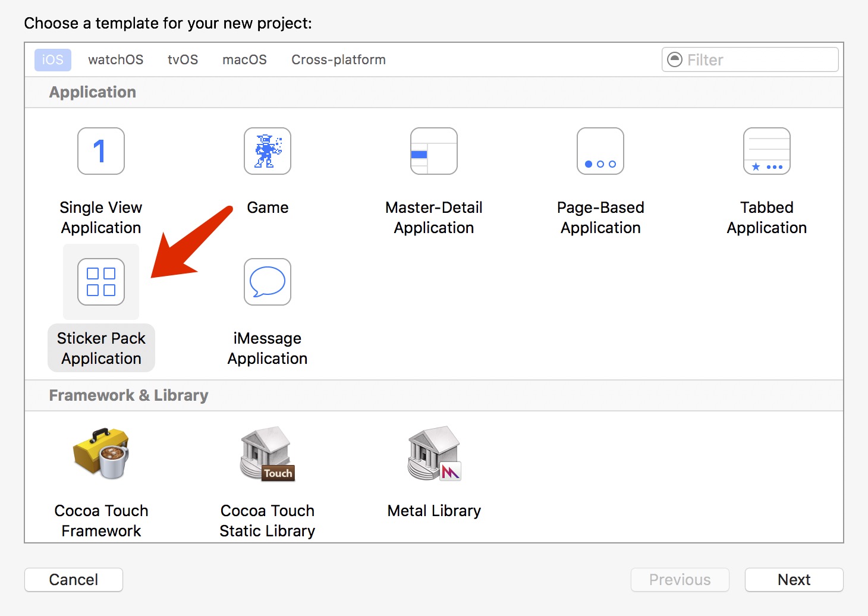868x616 pixels.
Task: Click the Next button
Action: (794, 580)
